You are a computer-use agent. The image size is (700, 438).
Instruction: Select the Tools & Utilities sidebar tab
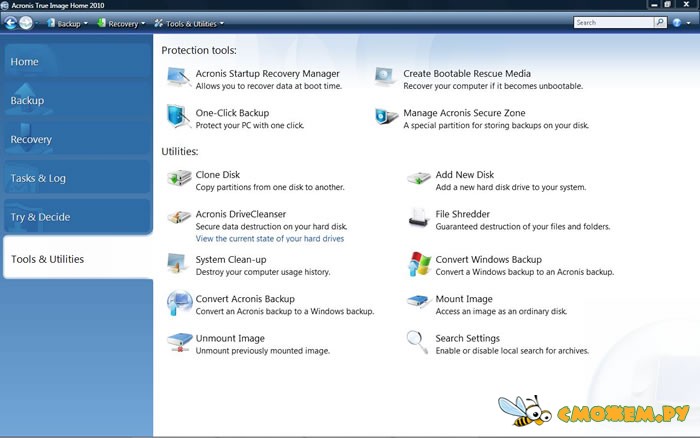[78, 259]
